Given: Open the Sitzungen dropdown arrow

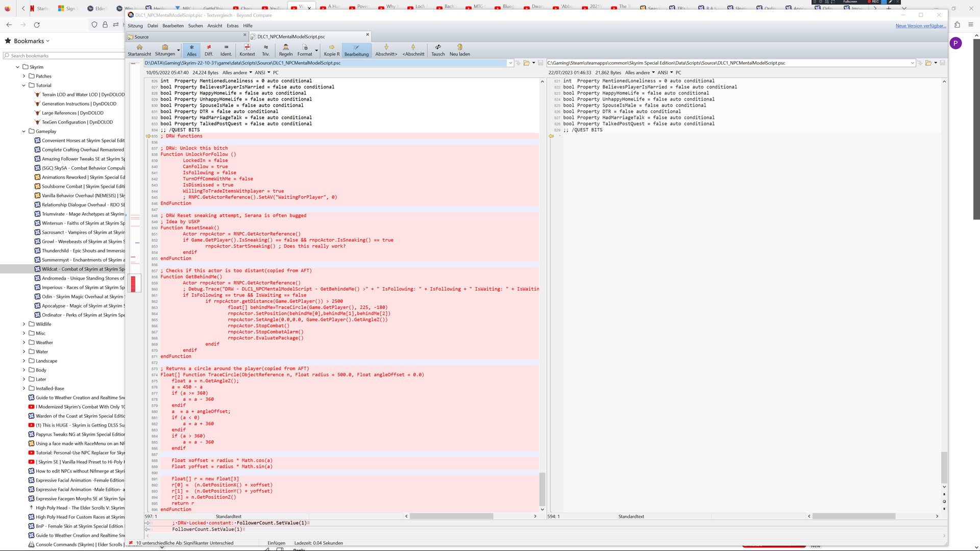Looking at the screenshot, I should [x=178, y=50].
